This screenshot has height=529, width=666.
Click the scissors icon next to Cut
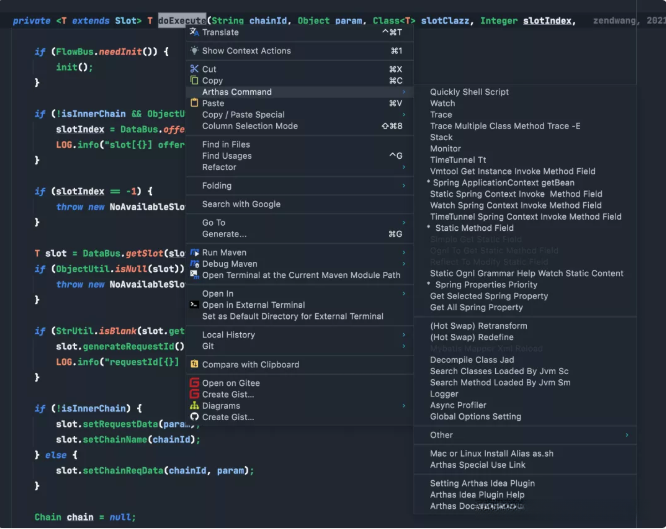(x=194, y=69)
